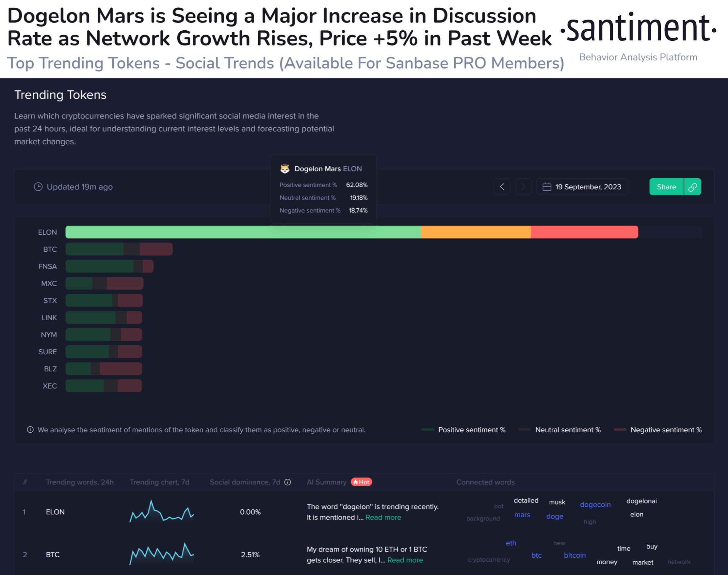Click Trending words, 24h column header

click(x=79, y=482)
